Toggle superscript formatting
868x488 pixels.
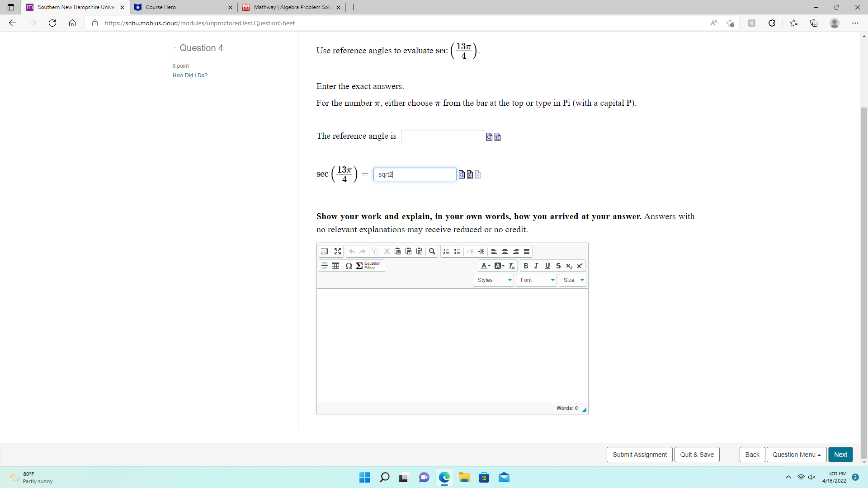point(580,266)
